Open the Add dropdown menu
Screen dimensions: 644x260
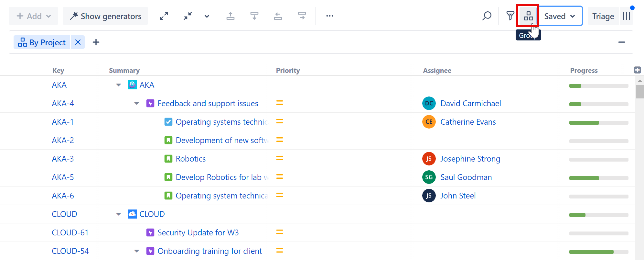click(34, 16)
